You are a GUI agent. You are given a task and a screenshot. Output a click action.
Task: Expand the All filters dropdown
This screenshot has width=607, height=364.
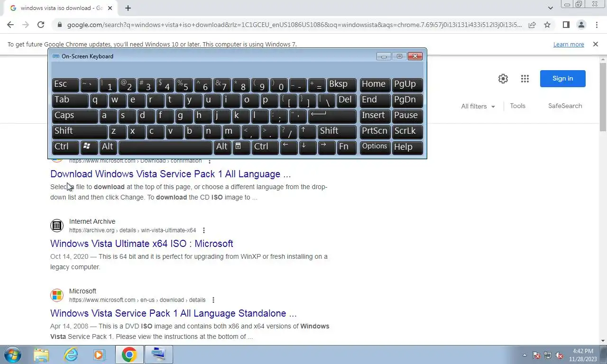pos(478,106)
